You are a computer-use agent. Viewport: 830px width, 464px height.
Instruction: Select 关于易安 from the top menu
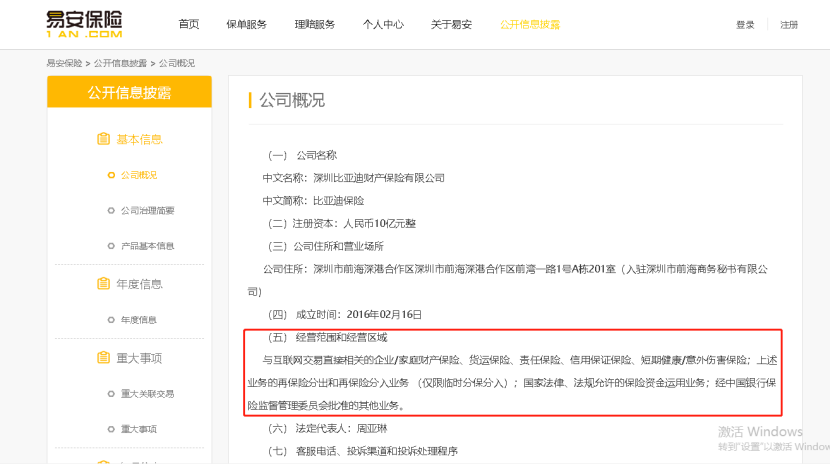tap(450, 24)
